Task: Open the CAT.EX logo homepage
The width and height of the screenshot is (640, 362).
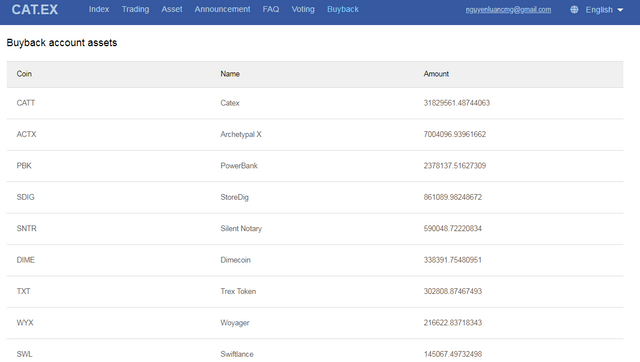Action: [35, 9]
